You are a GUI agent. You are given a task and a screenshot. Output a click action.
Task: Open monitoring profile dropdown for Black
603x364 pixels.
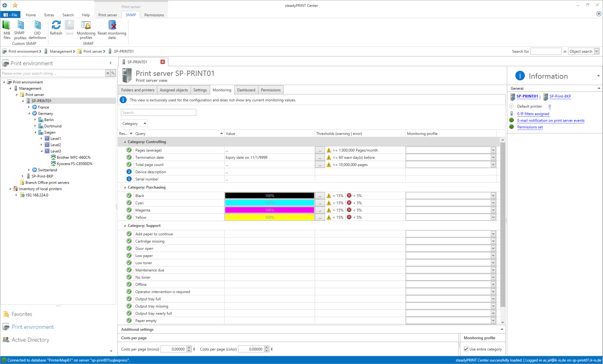(x=493, y=195)
